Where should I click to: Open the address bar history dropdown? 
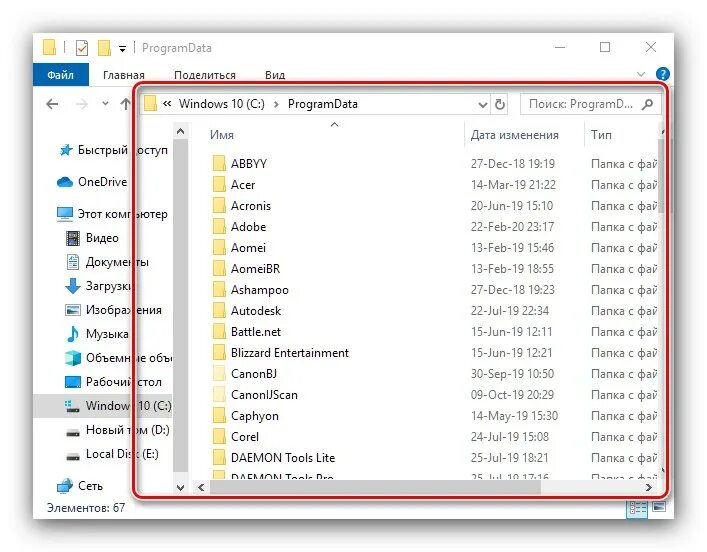[482, 105]
